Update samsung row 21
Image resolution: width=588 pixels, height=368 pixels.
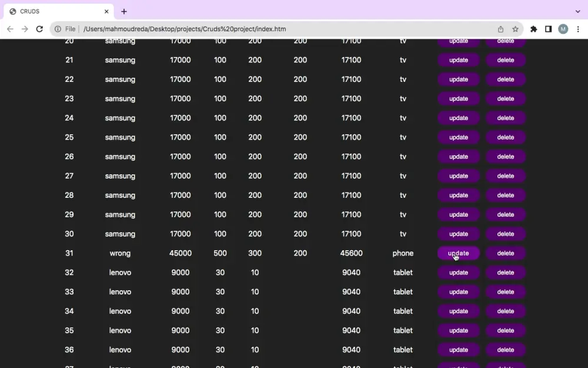458,60
